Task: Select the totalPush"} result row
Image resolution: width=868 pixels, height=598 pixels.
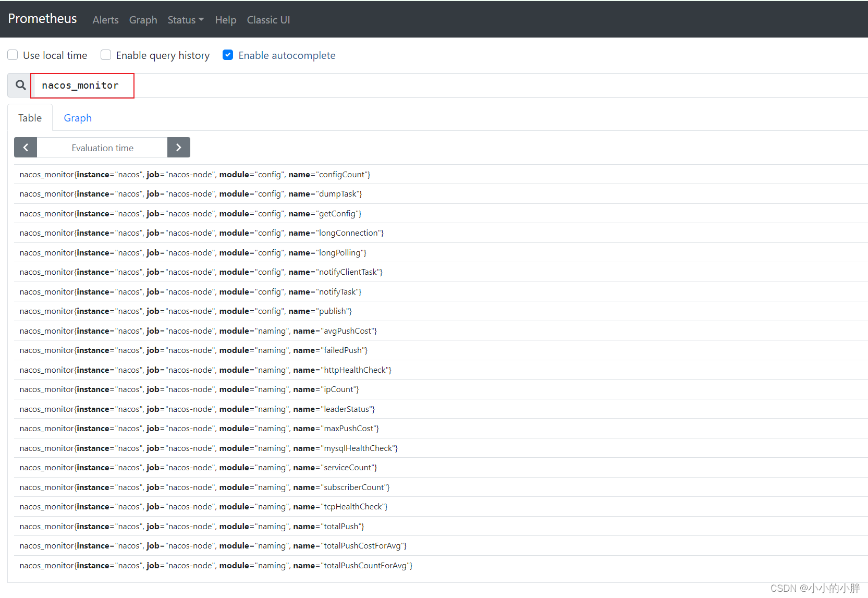Action: (x=441, y=527)
